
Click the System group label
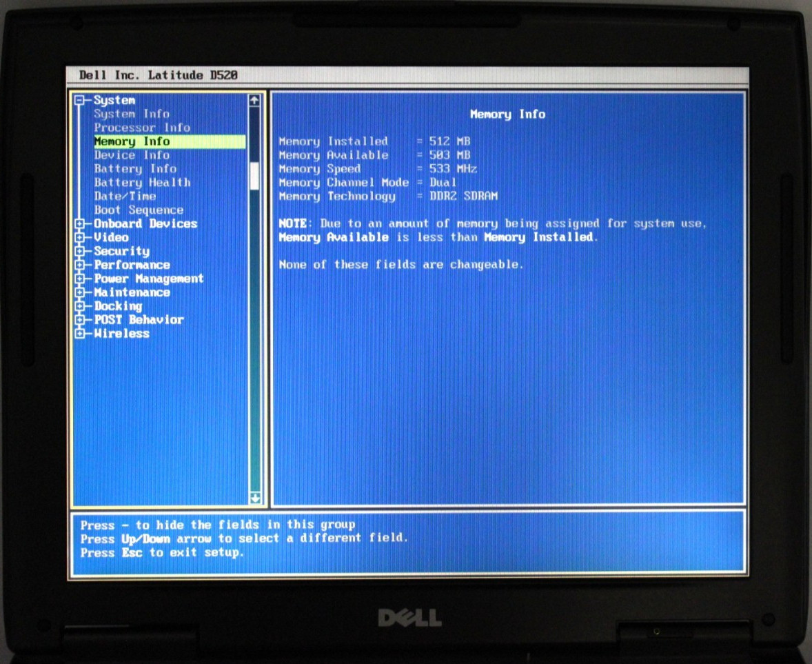coord(114,100)
